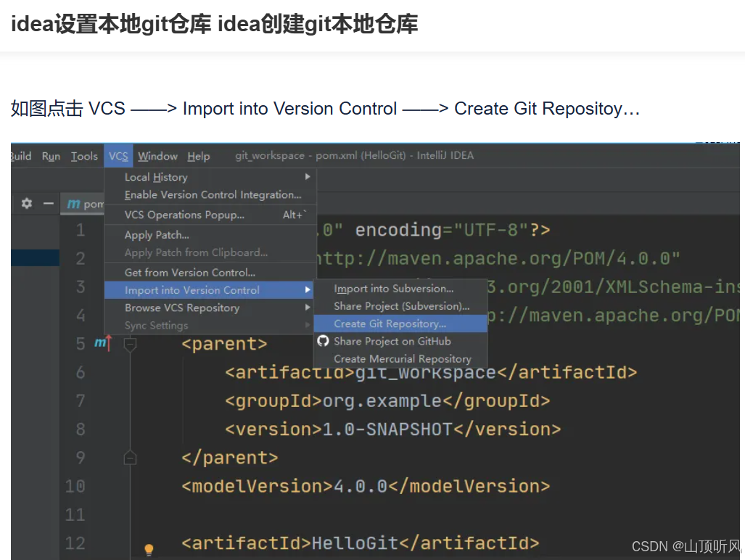Choose Create Git Repository

[400, 324]
